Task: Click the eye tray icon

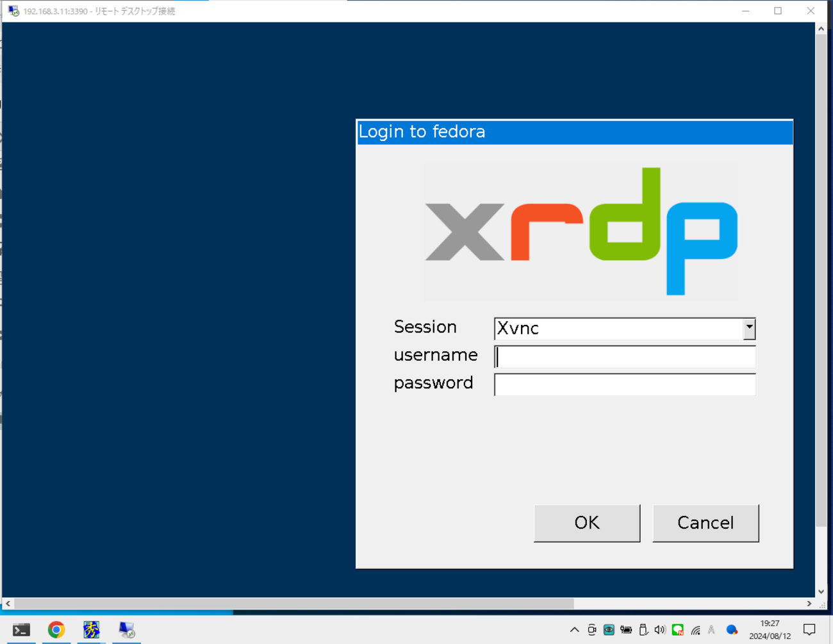Action: pyautogui.click(x=609, y=630)
